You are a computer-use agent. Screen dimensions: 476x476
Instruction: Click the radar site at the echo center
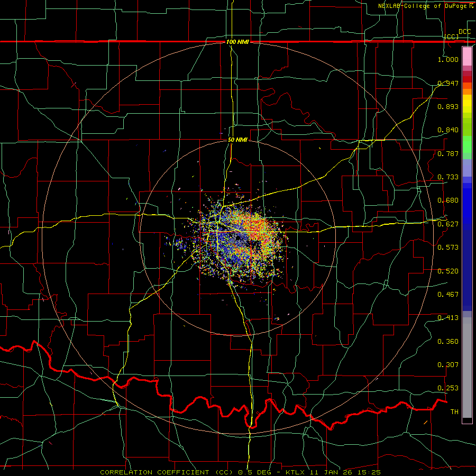[238, 239]
